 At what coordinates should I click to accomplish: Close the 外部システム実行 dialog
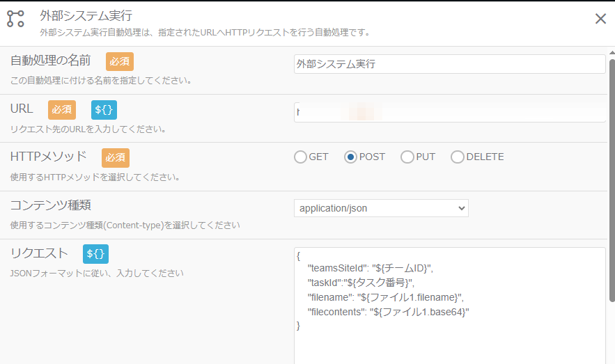600,19
